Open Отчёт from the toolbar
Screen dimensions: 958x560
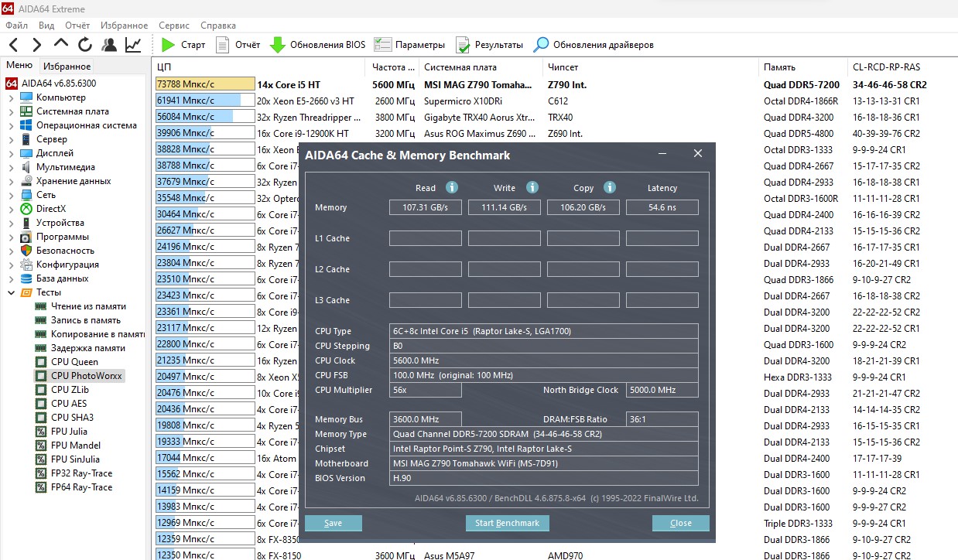click(x=238, y=45)
